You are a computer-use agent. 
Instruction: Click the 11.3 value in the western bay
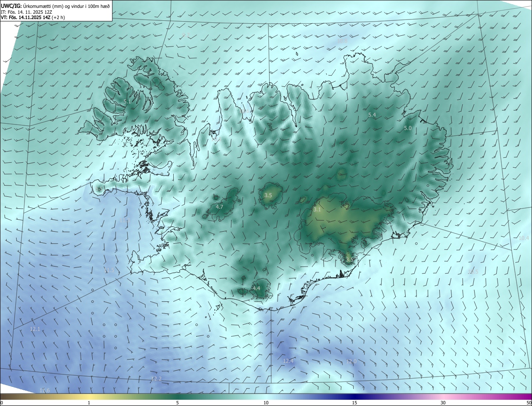point(125,220)
